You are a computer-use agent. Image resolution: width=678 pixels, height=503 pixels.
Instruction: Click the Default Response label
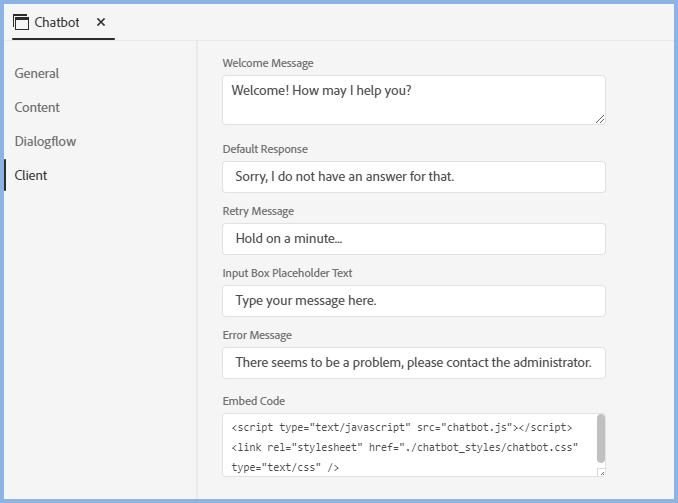pyautogui.click(x=265, y=149)
